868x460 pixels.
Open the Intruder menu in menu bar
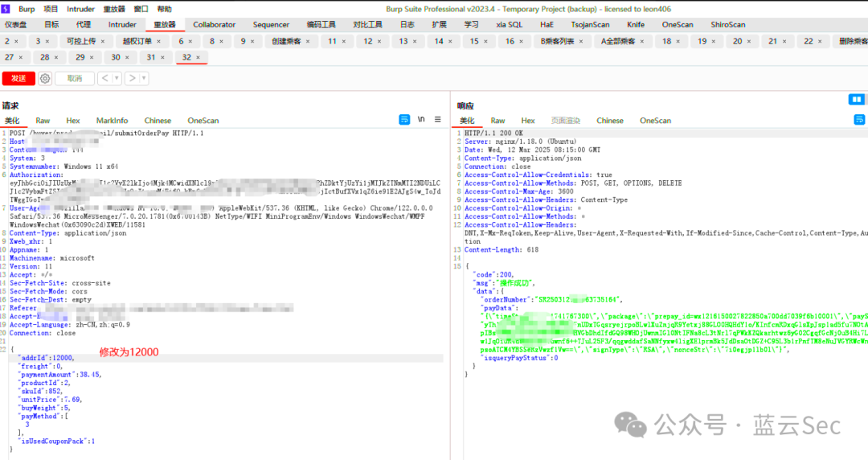81,9
